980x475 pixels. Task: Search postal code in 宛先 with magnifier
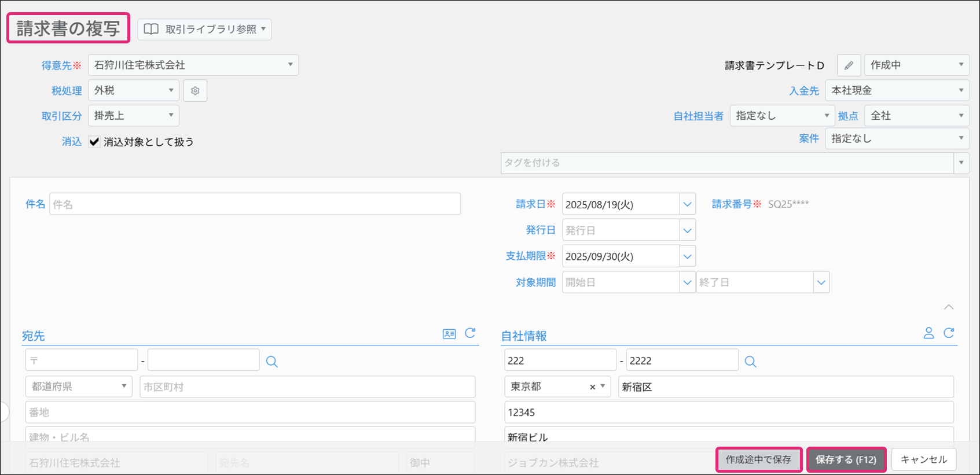[271, 362]
